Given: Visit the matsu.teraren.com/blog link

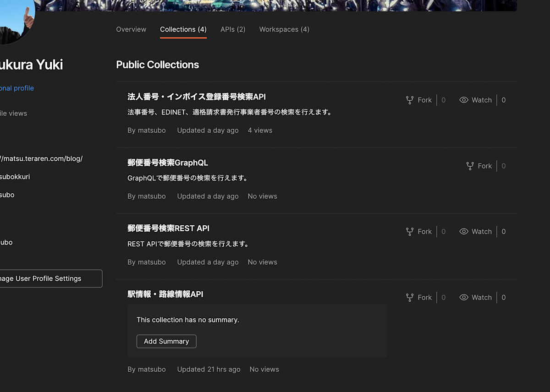Looking at the screenshot, I should (41, 158).
